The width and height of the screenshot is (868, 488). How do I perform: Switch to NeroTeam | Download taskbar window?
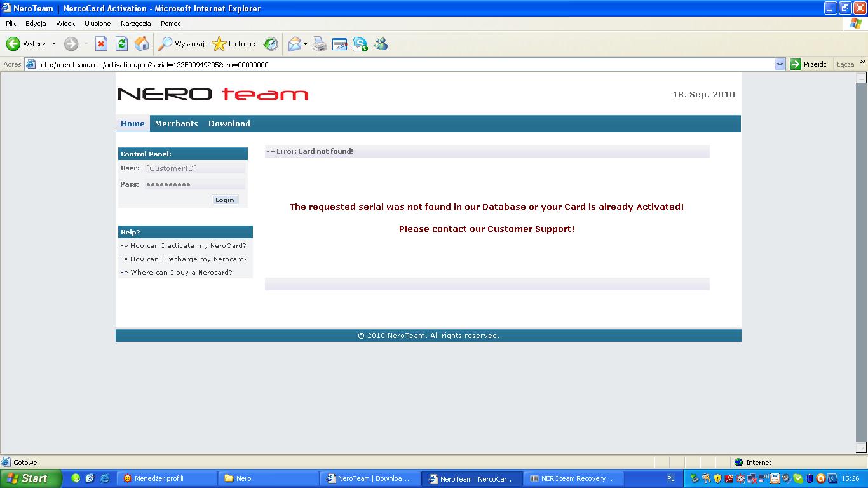click(370, 478)
